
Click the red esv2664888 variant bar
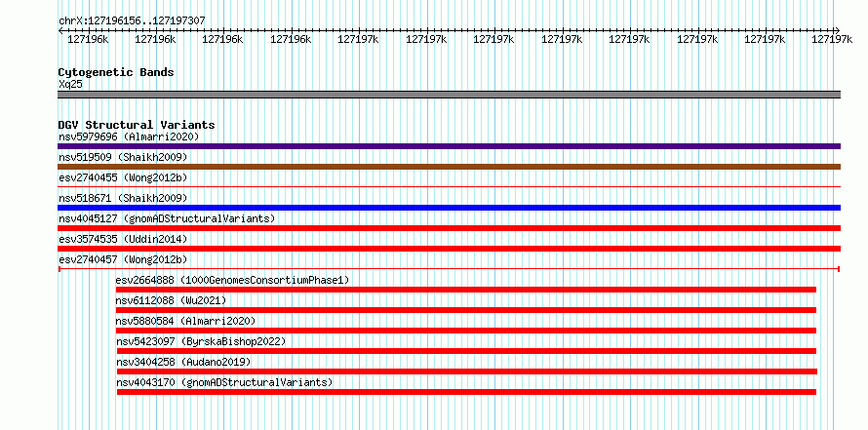466,290
